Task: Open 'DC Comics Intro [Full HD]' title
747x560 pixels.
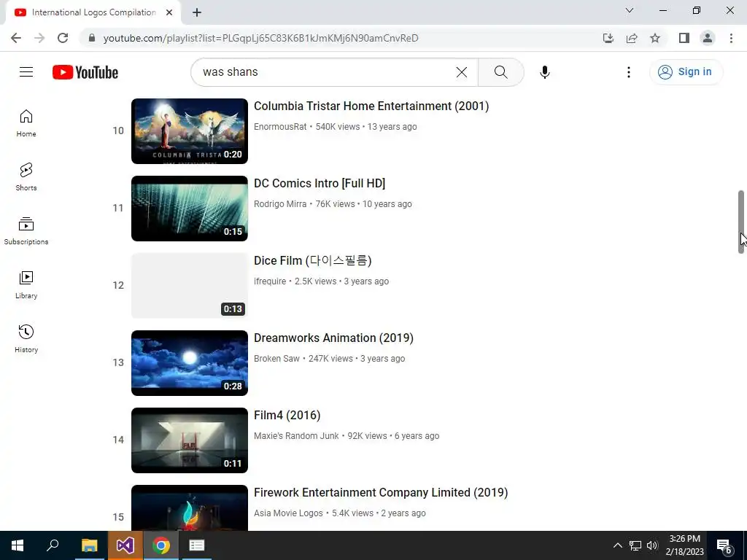Action: (320, 183)
